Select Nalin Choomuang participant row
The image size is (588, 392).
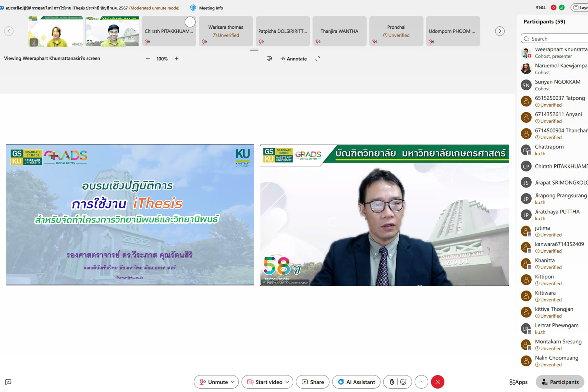[x=554, y=361]
